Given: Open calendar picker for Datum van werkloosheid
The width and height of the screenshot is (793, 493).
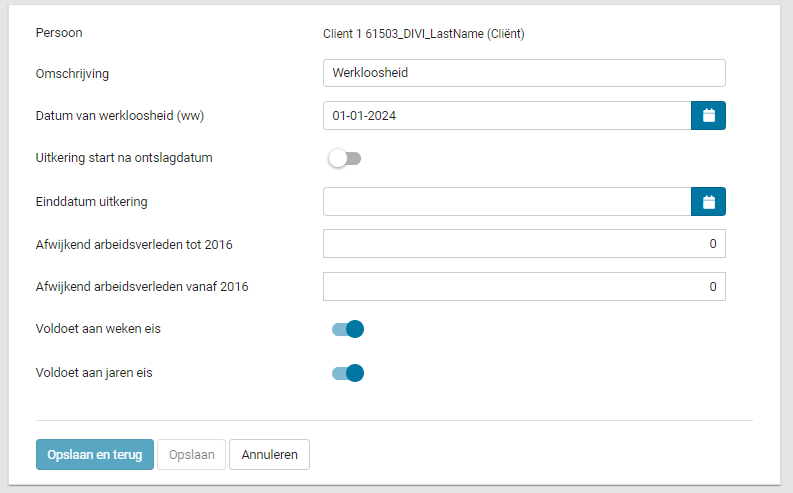Looking at the screenshot, I should point(708,116).
